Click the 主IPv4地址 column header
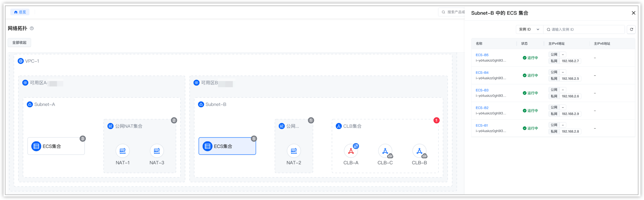 click(556, 43)
